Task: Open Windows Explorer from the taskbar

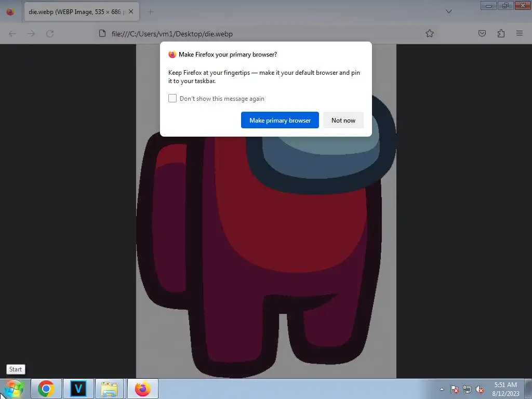Action: [109, 389]
